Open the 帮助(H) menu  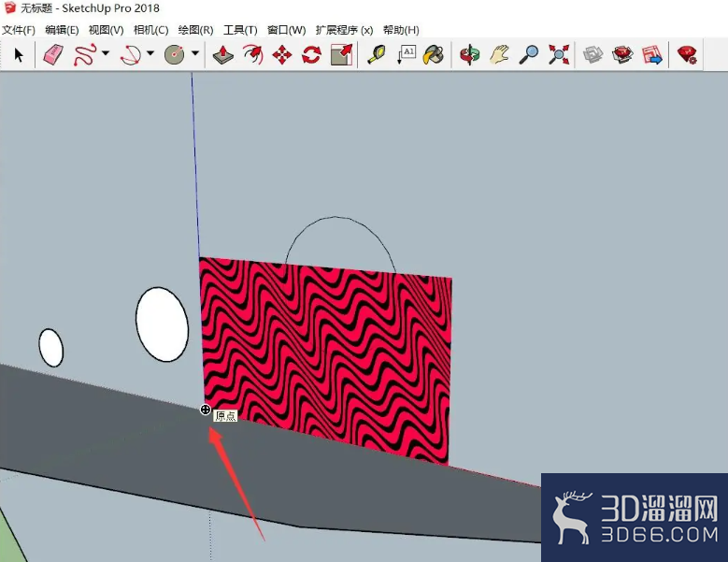click(x=401, y=30)
